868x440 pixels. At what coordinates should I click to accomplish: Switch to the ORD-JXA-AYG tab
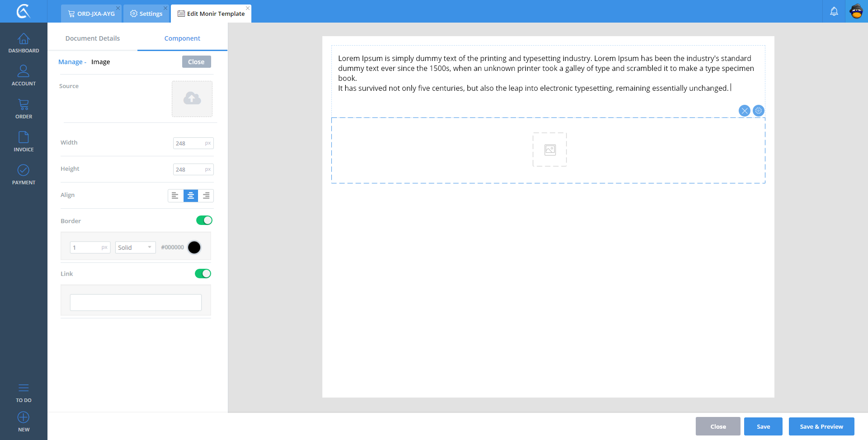click(91, 14)
